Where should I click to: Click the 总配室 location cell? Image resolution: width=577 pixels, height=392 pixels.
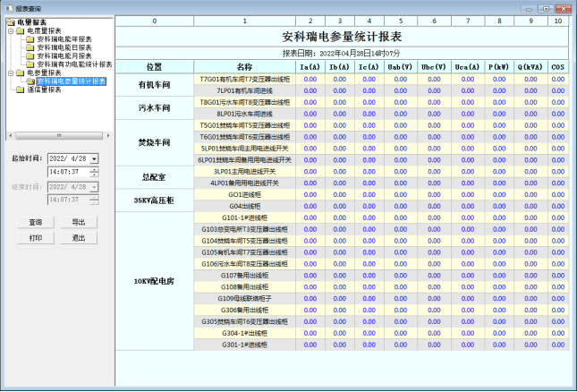155,177
